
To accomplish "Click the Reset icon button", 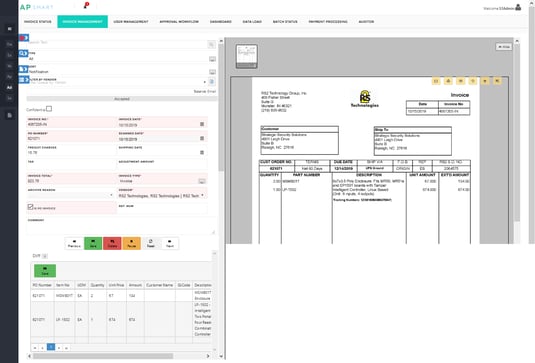I will (x=151, y=243).
